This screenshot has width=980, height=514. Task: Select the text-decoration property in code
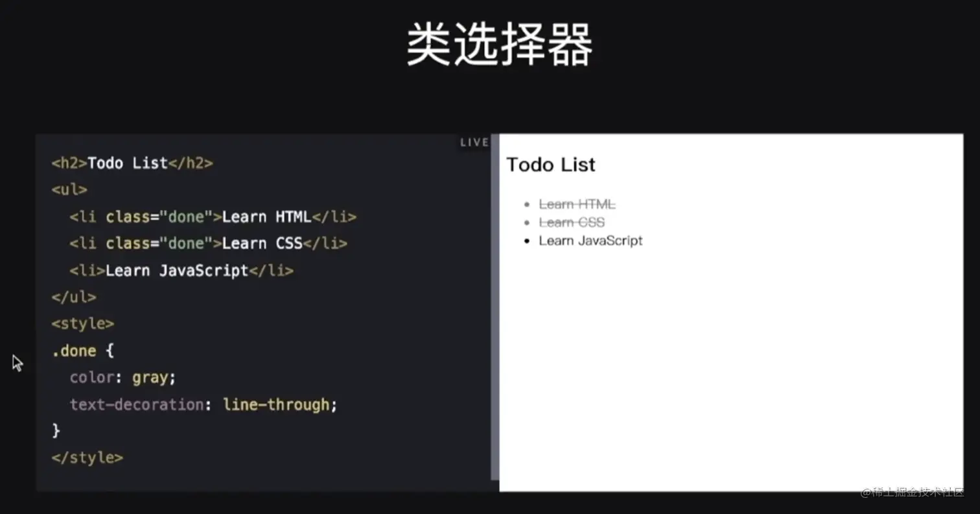pyautogui.click(x=136, y=404)
